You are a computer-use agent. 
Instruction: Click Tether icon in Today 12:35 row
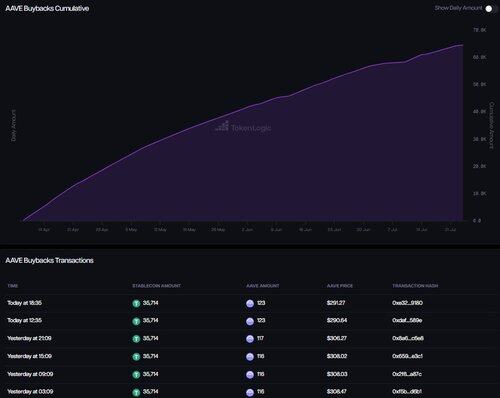pos(136,321)
